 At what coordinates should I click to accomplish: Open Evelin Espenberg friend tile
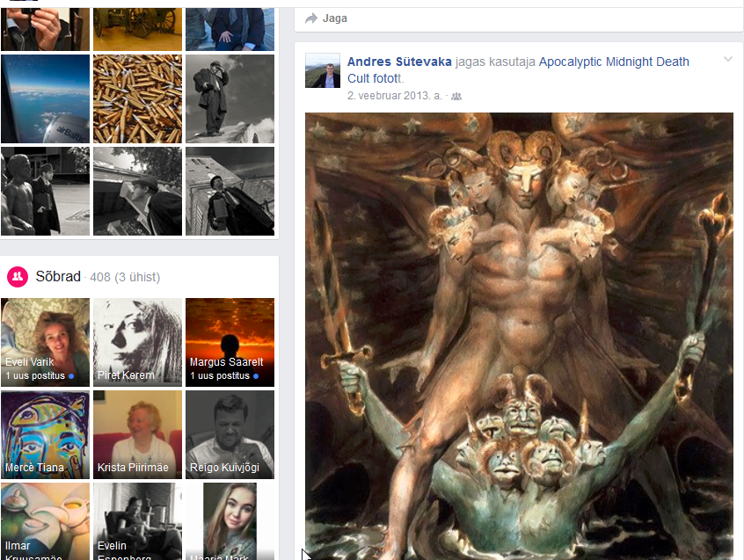137,521
